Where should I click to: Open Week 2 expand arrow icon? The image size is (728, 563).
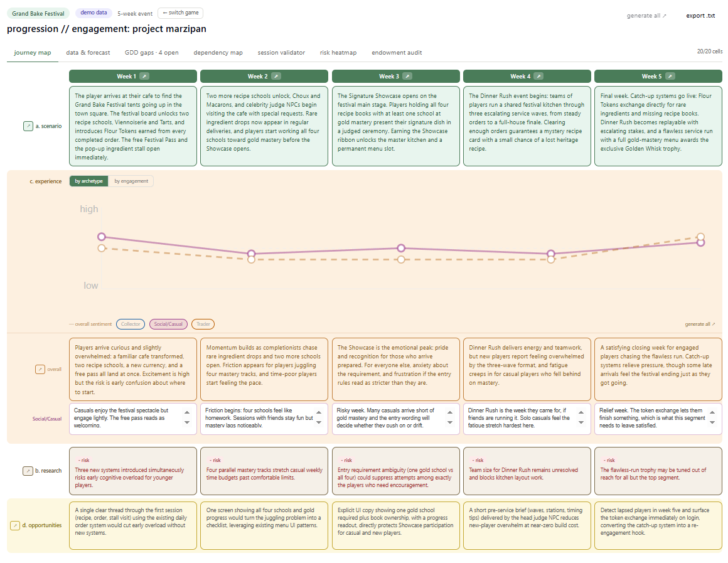point(276,76)
